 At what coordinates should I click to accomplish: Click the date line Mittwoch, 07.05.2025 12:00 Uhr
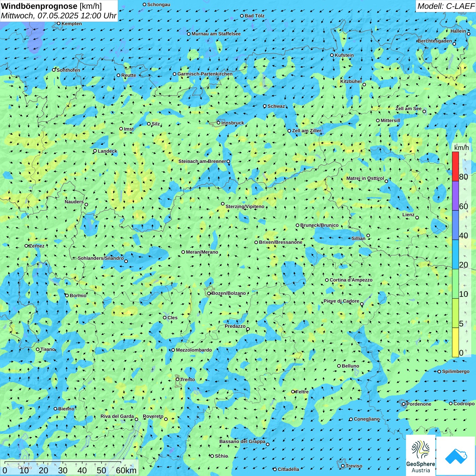(59, 16)
